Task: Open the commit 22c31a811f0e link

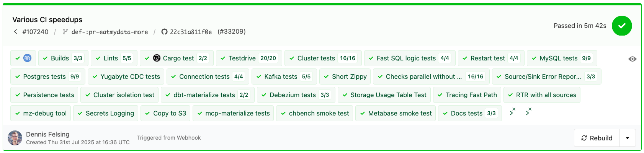Action: click(x=191, y=32)
